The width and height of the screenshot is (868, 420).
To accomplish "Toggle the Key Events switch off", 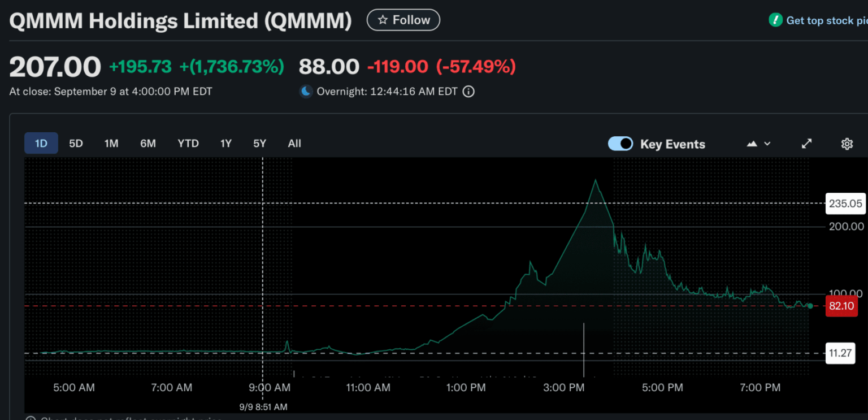I will pos(620,144).
